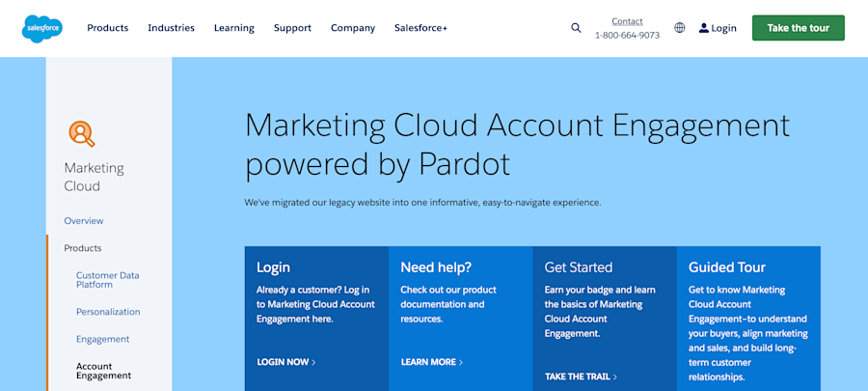868x391 pixels.
Task: Open the Support menu
Action: click(x=292, y=28)
